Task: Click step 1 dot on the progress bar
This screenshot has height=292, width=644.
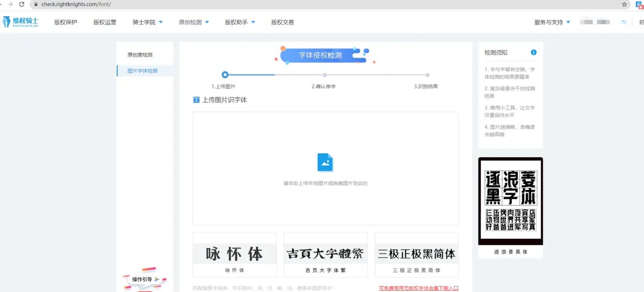Action: [225, 74]
